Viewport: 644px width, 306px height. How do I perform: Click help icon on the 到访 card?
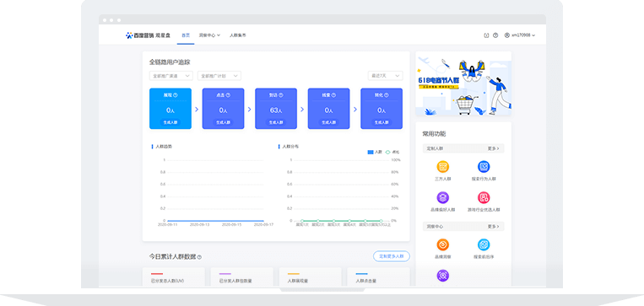pos(281,95)
